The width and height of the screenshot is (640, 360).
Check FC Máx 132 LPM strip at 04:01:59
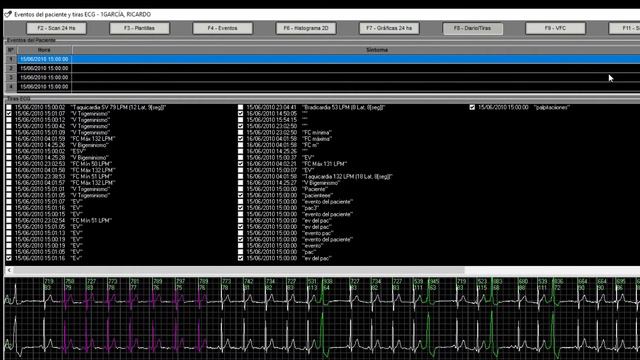point(9,139)
